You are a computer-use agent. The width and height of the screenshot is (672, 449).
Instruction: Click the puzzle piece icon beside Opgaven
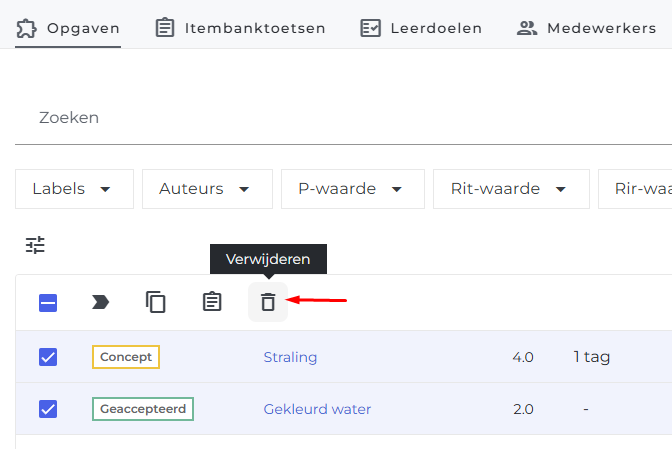[26, 28]
